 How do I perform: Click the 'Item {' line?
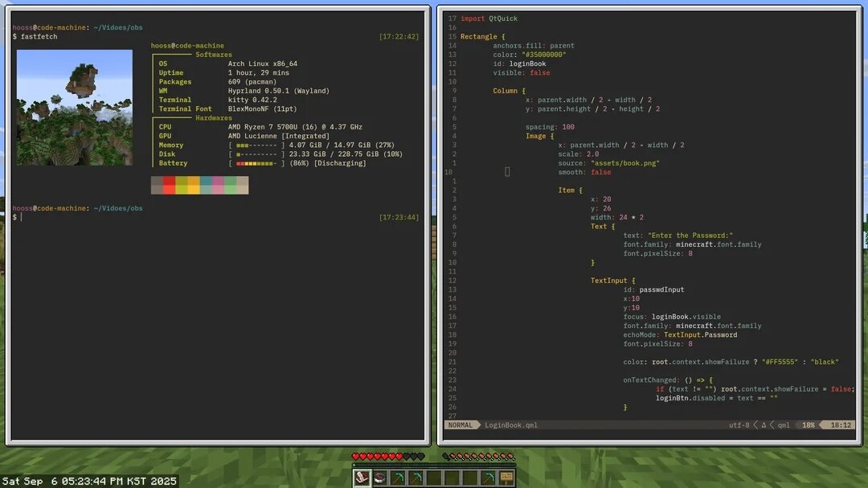(570, 190)
